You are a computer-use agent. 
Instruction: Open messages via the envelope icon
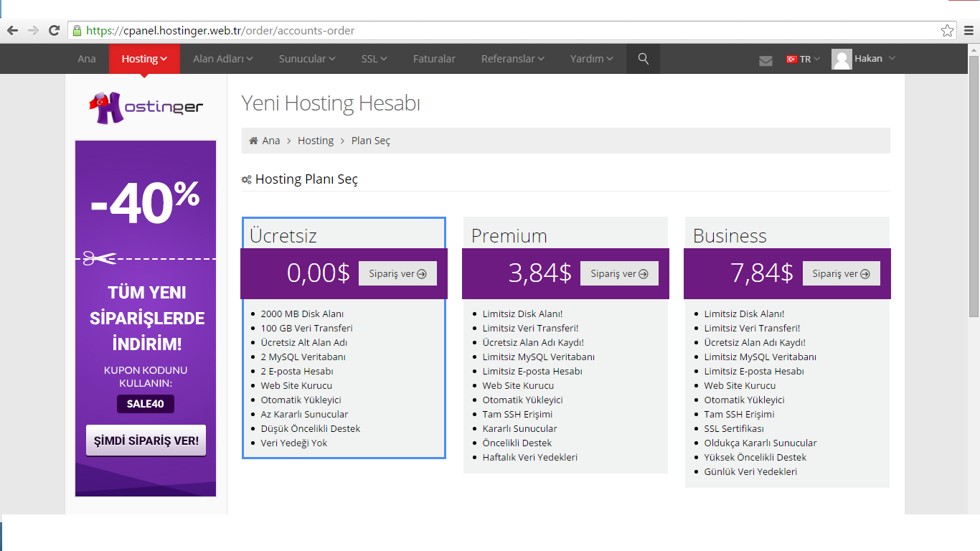click(765, 60)
